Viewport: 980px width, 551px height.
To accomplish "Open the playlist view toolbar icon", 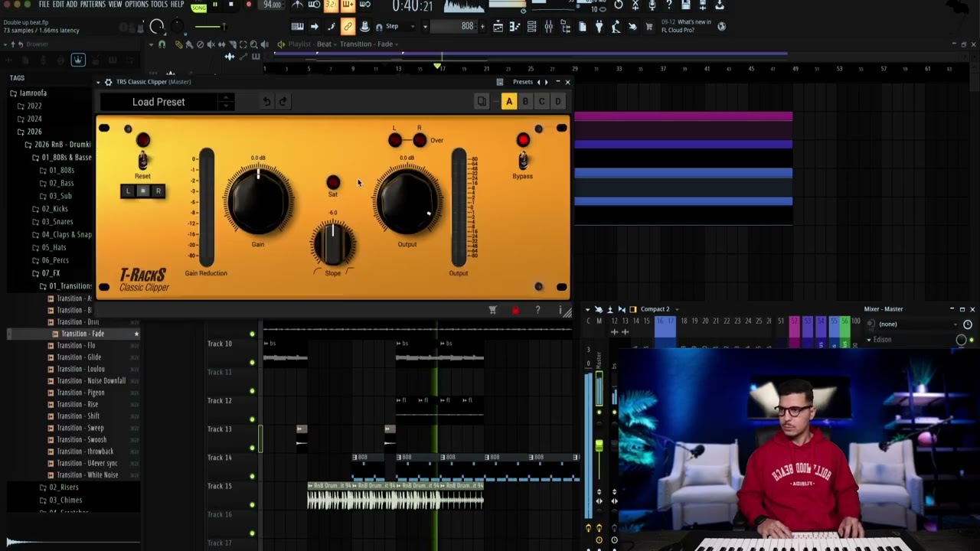I will pos(498,26).
